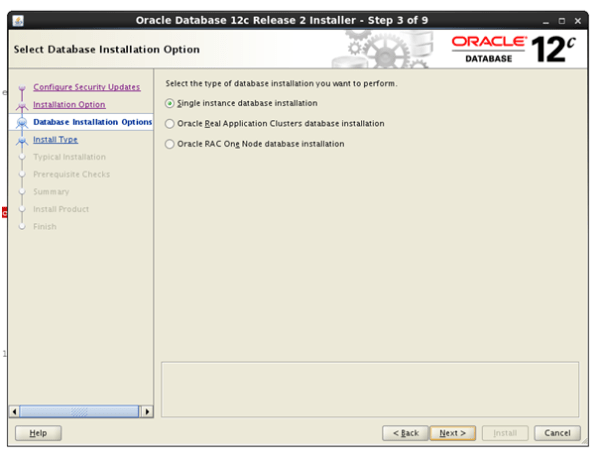Select Single instance database installation option
Screen dimensions: 601x461
[170, 103]
